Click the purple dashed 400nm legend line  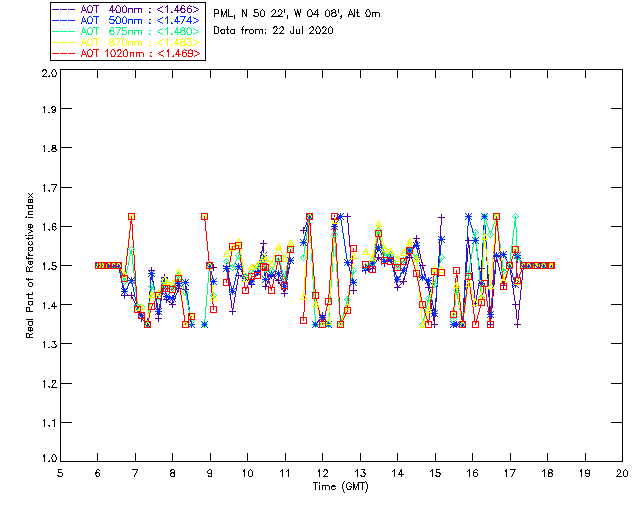point(64,9)
